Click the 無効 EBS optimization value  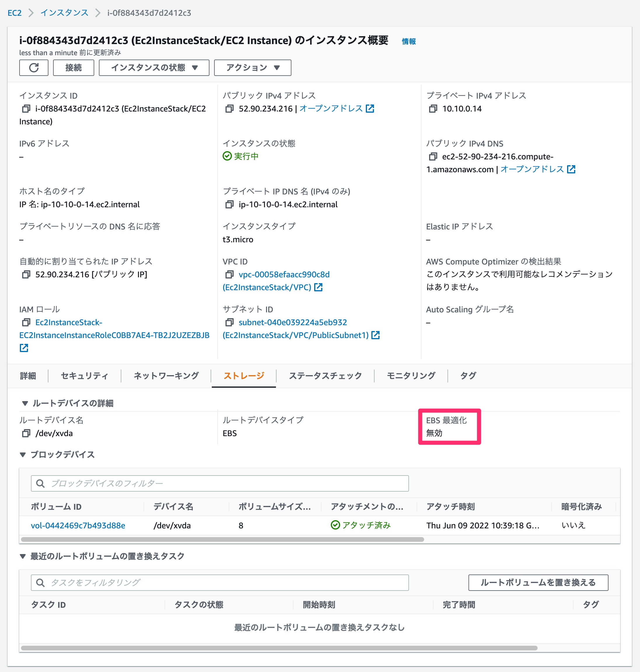(x=434, y=433)
